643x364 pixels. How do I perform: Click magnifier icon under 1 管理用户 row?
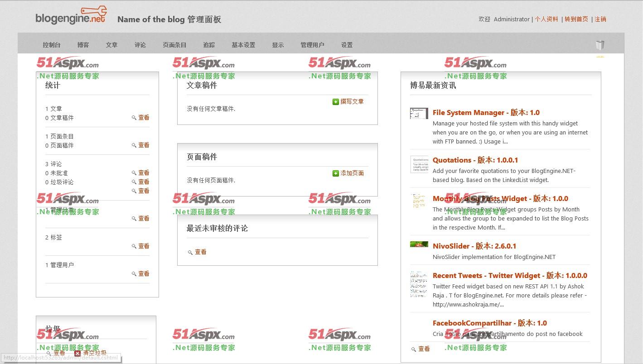pyautogui.click(x=134, y=274)
